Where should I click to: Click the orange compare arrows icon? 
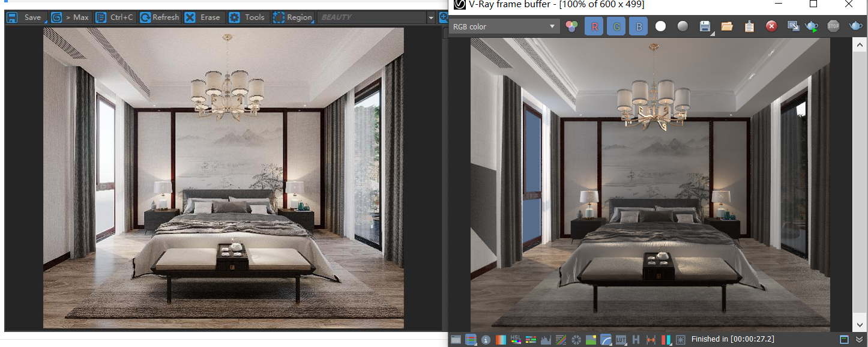point(651,340)
